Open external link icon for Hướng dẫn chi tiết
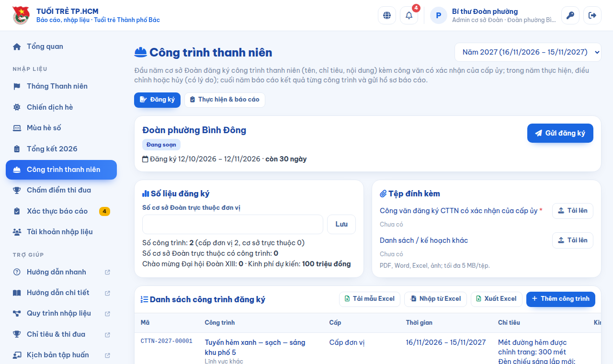Viewport: 613px width, 364px height. coord(107,293)
